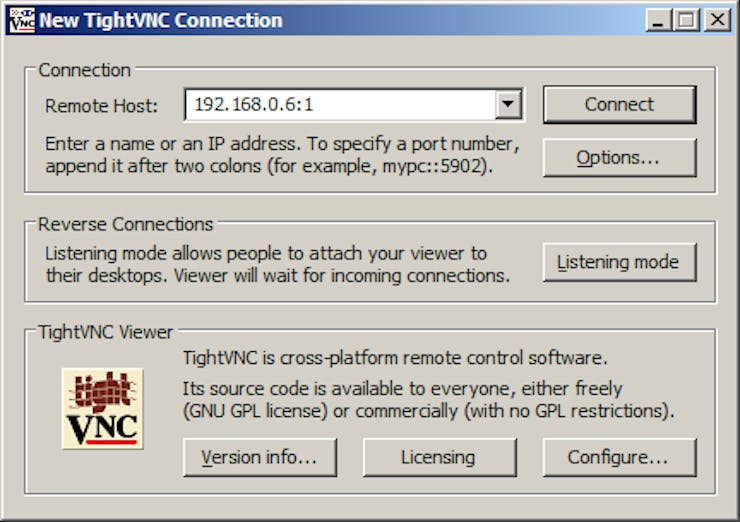Start Listening mode

point(620,262)
